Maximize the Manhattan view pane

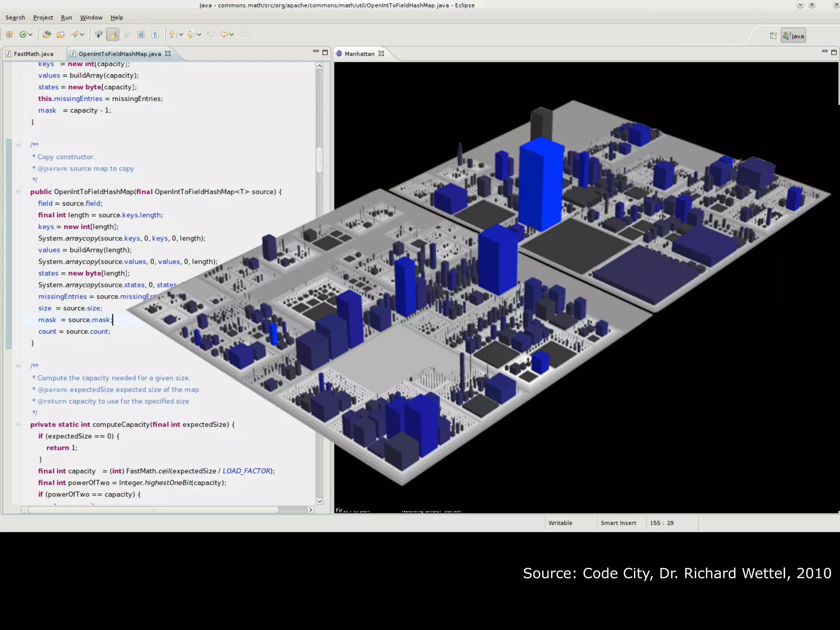point(834,52)
